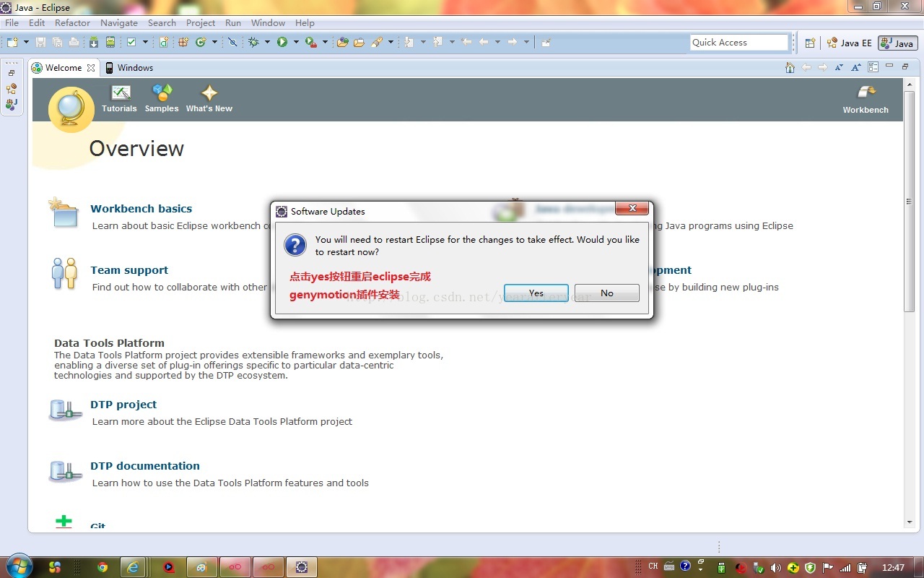Expand the lint check-mark dropdown arrow
The height and width of the screenshot is (578, 924).
pyautogui.click(x=145, y=43)
